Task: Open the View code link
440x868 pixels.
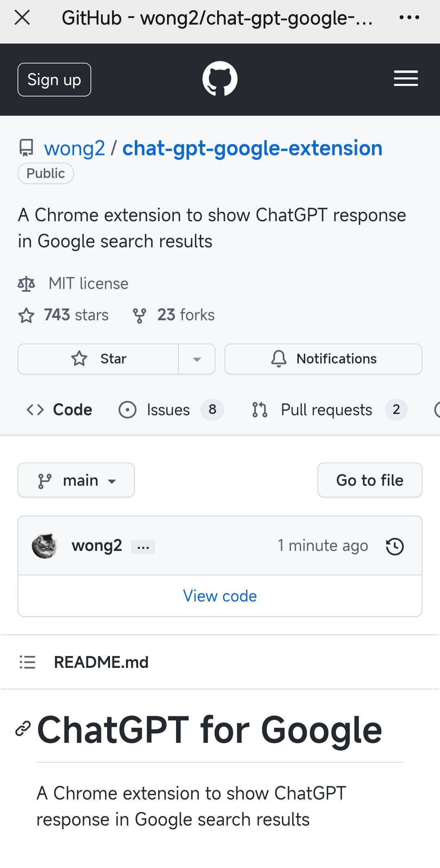Action: pos(220,596)
